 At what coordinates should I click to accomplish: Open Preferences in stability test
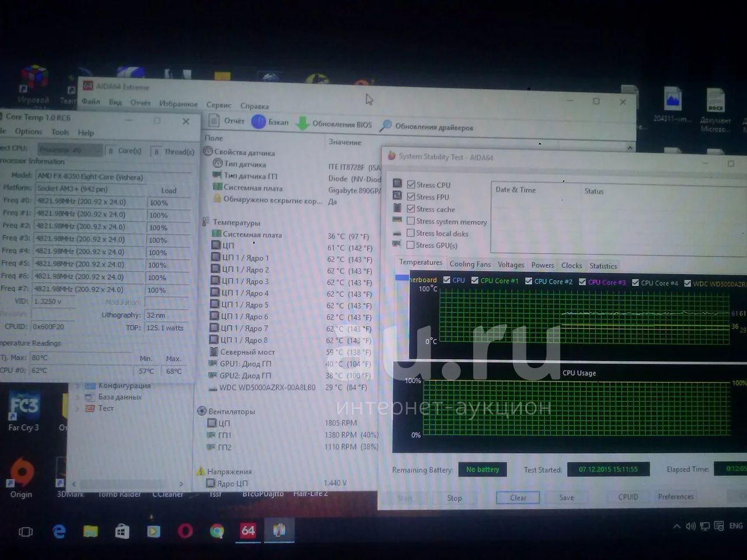click(676, 496)
